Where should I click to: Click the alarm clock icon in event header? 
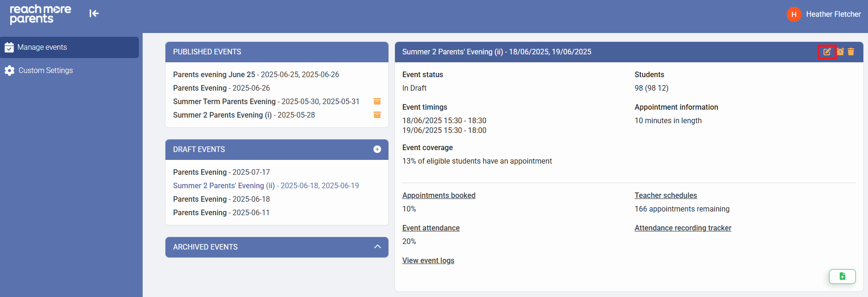point(840,52)
